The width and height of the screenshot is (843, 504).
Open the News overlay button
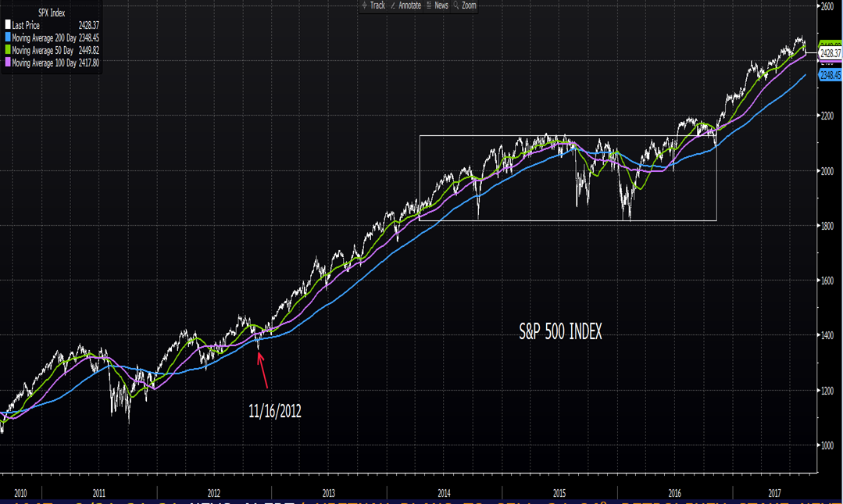437,5
